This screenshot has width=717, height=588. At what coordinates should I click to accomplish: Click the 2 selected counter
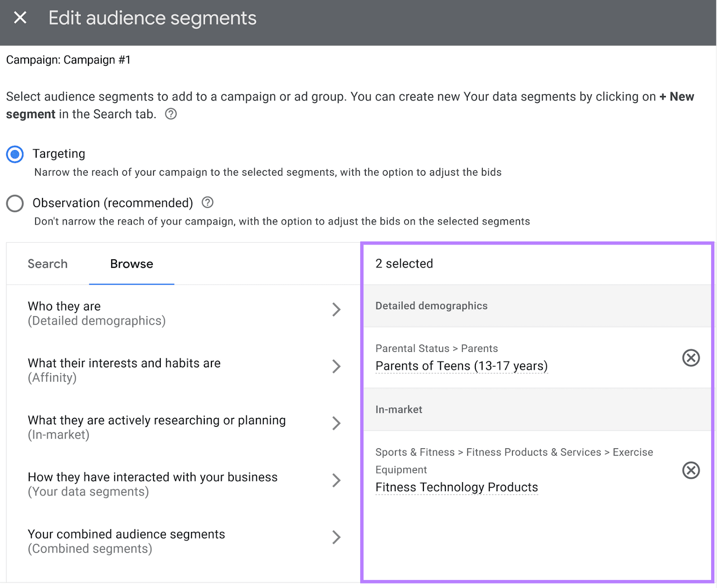tap(404, 263)
